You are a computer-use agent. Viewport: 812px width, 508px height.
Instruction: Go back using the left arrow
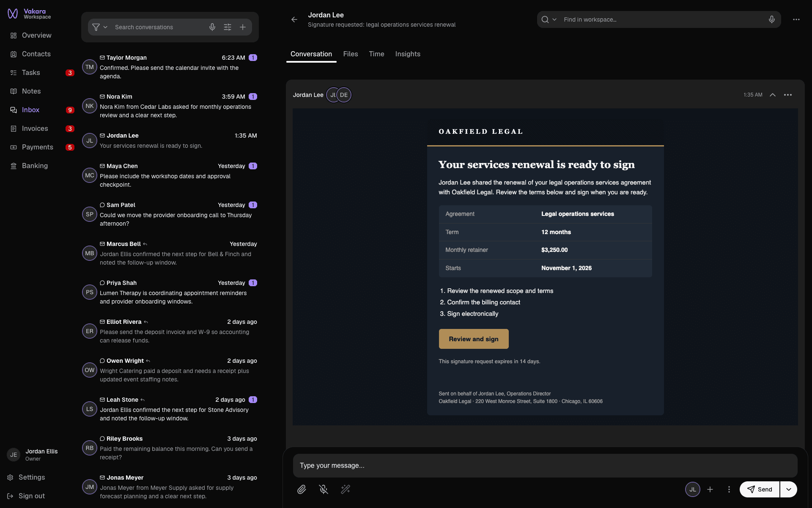[294, 19]
